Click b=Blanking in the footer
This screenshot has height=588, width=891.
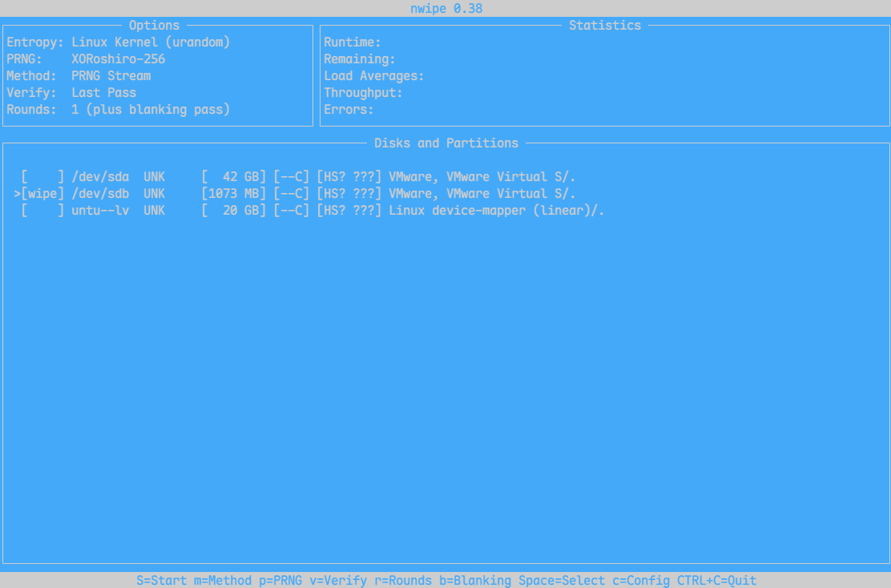(475, 581)
